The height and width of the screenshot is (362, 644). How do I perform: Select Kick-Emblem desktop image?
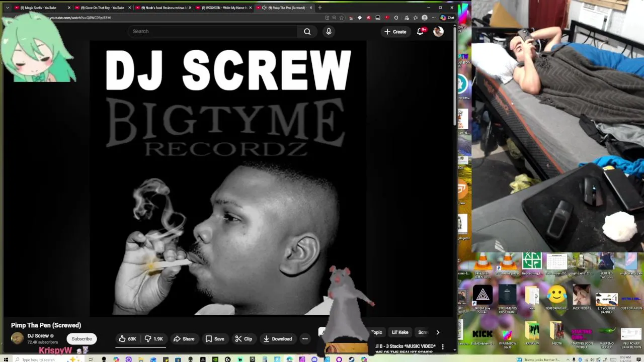(482, 337)
